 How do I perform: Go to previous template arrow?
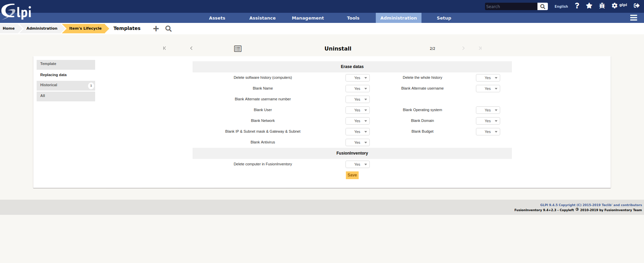tap(191, 48)
